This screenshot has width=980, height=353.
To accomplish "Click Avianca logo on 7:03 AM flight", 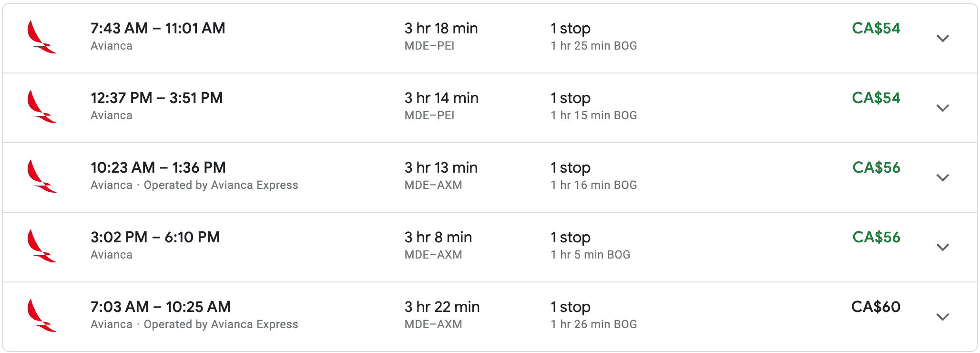I will click(x=42, y=316).
